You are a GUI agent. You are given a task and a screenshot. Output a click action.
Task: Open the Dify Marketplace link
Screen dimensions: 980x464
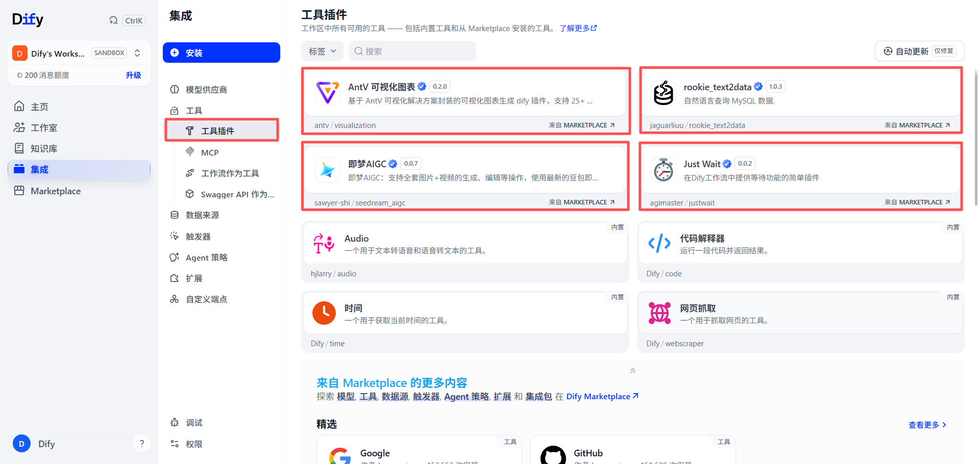click(602, 396)
